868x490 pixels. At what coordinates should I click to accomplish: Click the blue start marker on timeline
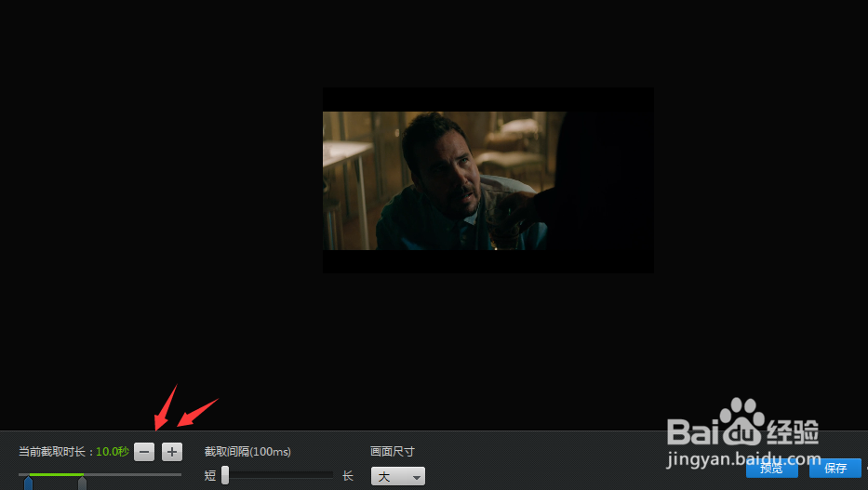pos(28,483)
